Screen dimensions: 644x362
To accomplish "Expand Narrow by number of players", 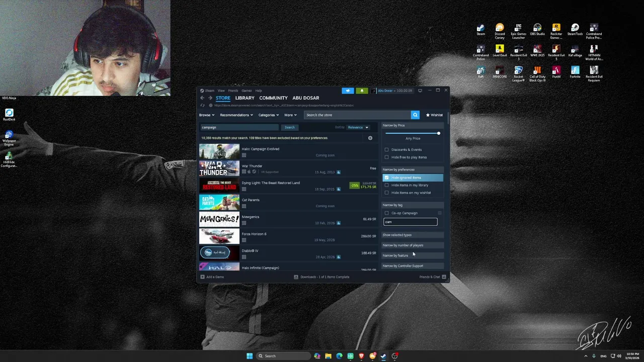I will pyautogui.click(x=413, y=245).
